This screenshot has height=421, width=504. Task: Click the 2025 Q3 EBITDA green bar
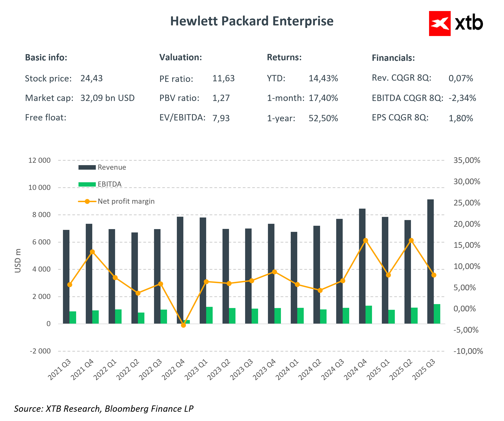tap(437, 314)
